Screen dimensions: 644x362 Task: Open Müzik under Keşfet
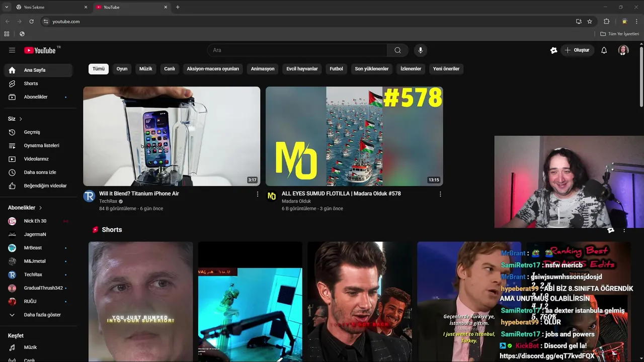(x=38, y=347)
